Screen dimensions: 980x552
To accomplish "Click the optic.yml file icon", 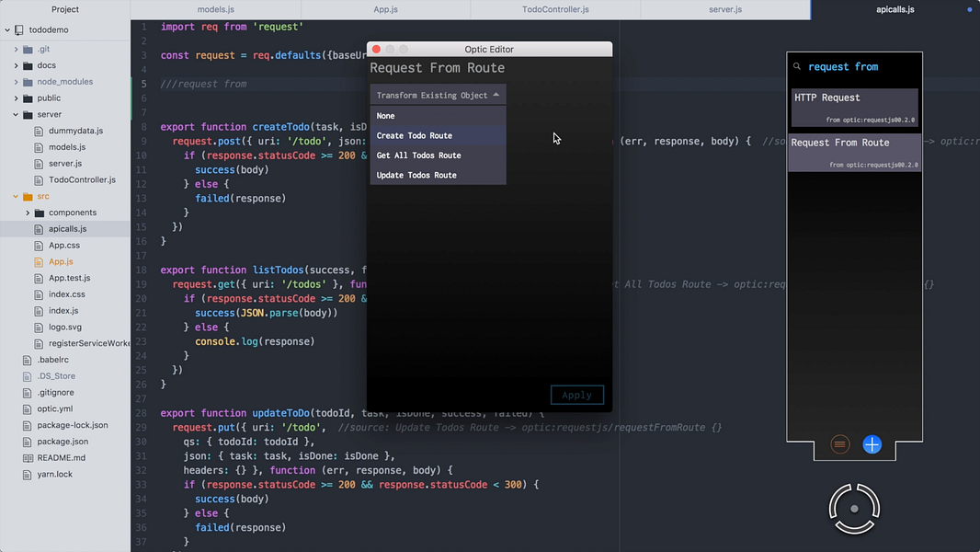I will tap(27, 408).
